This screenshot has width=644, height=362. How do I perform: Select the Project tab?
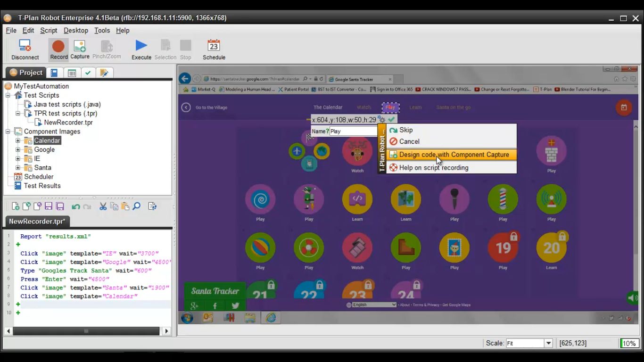[26, 73]
